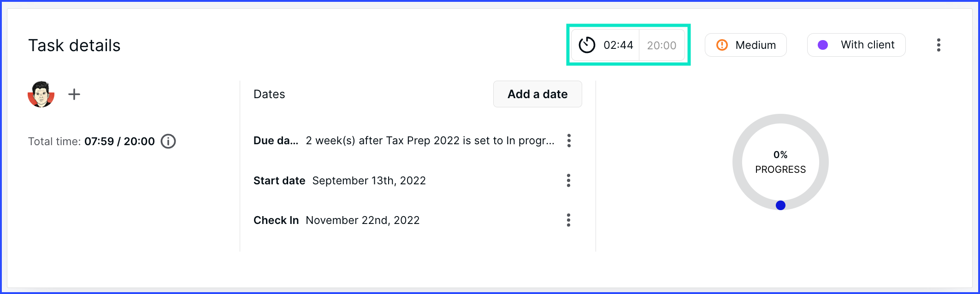Open the Medium priority dropdown
Screen dimensions: 980x294
(746, 45)
